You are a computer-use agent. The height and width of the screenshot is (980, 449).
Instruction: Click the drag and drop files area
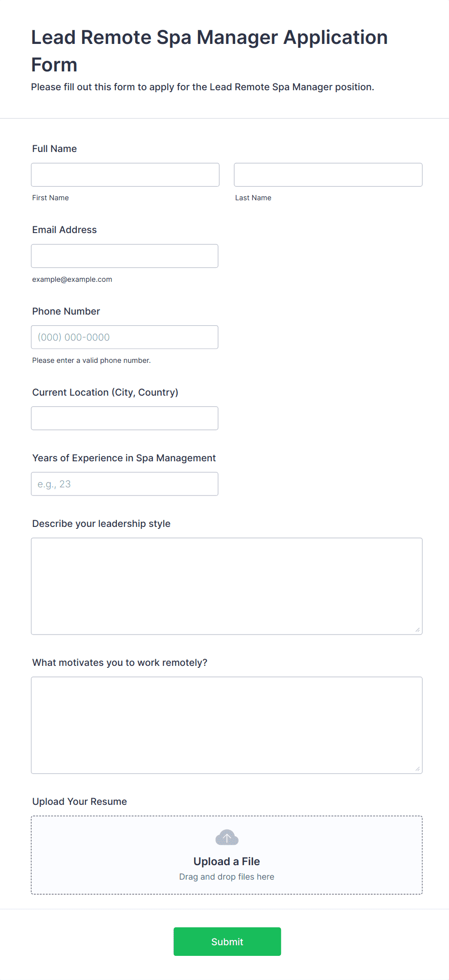coord(227,855)
